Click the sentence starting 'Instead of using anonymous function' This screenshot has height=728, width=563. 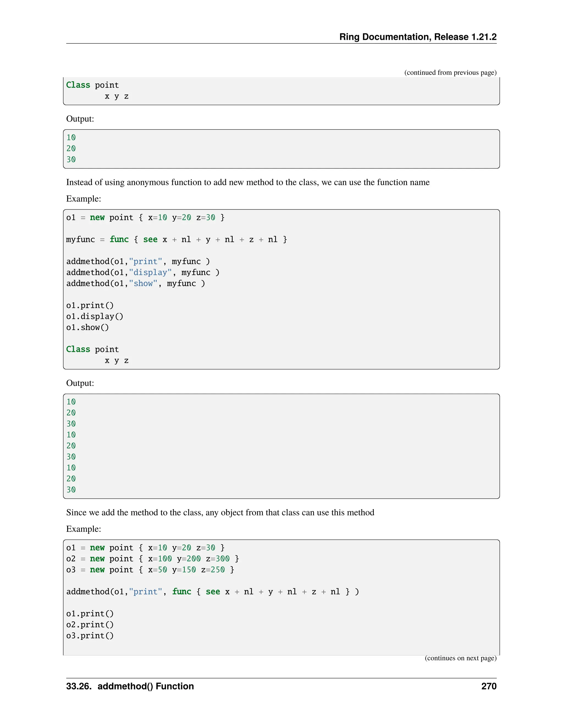point(247,182)
